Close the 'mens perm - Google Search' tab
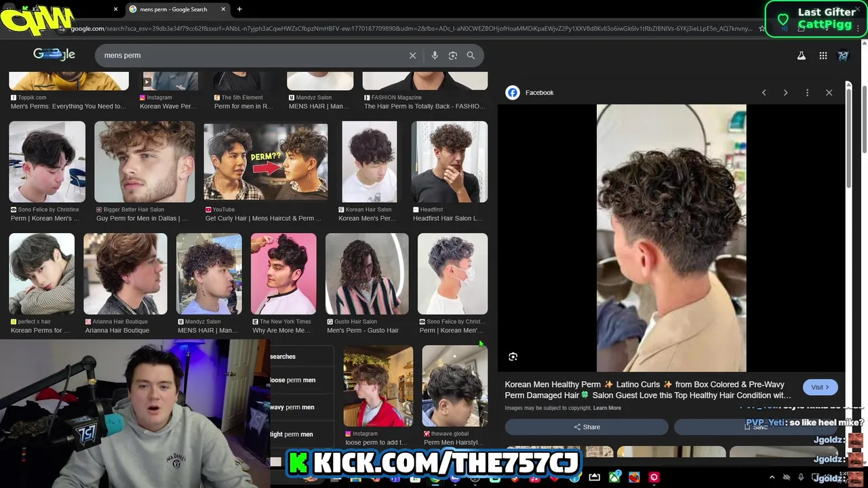 pyautogui.click(x=223, y=9)
